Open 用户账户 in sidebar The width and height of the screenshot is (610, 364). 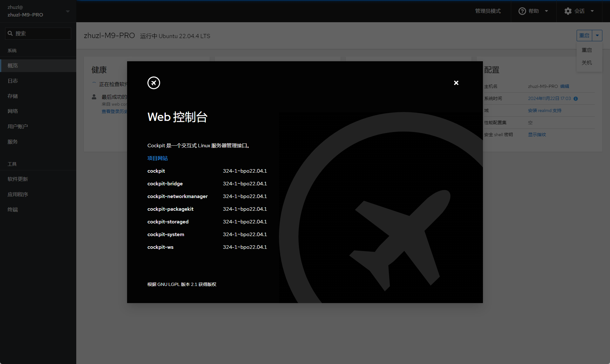(38, 126)
